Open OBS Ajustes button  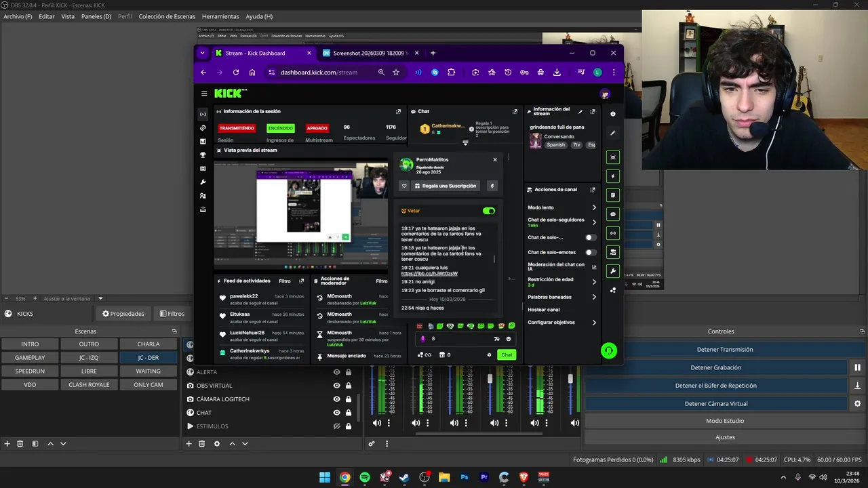pyautogui.click(x=724, y=437)
